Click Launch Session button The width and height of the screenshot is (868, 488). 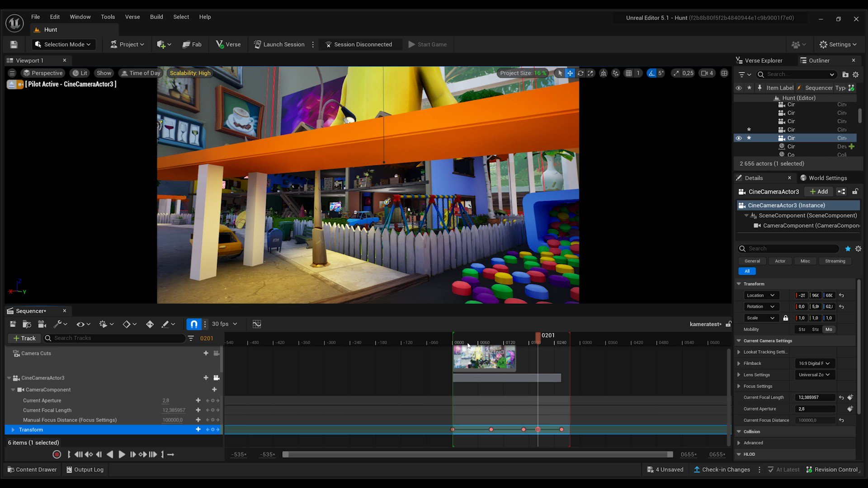279,44
